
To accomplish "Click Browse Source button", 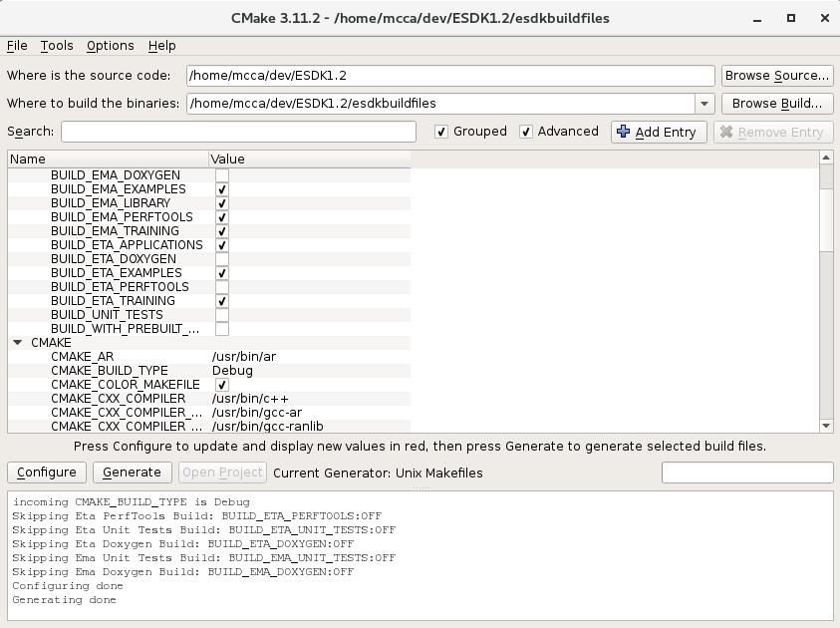I will coord(777,76).
